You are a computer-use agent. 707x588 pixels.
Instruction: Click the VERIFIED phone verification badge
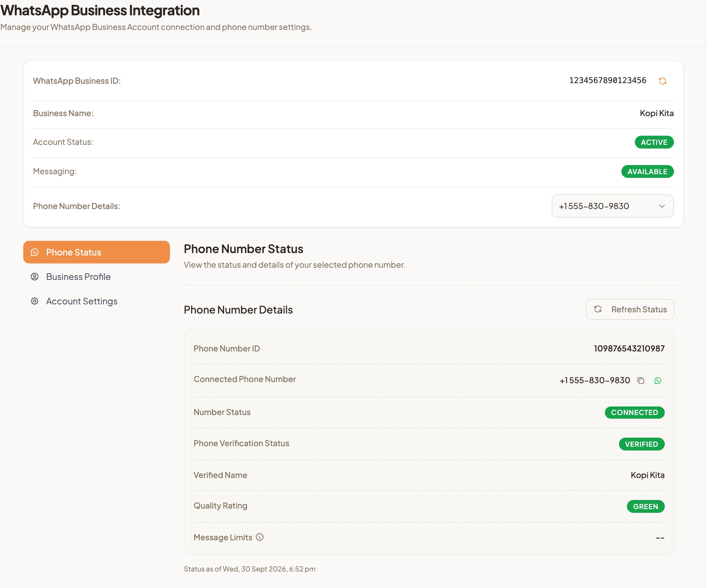tap(642, 444)
